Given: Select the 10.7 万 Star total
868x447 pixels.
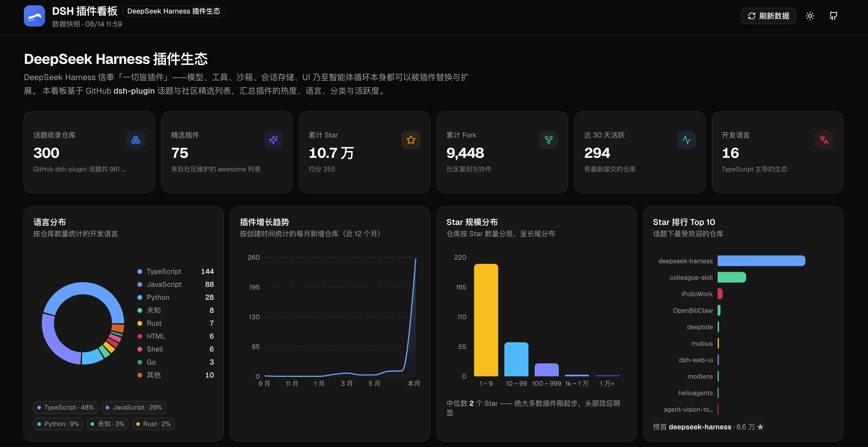Looking at the screenshot, I should [x=331, y=153].
